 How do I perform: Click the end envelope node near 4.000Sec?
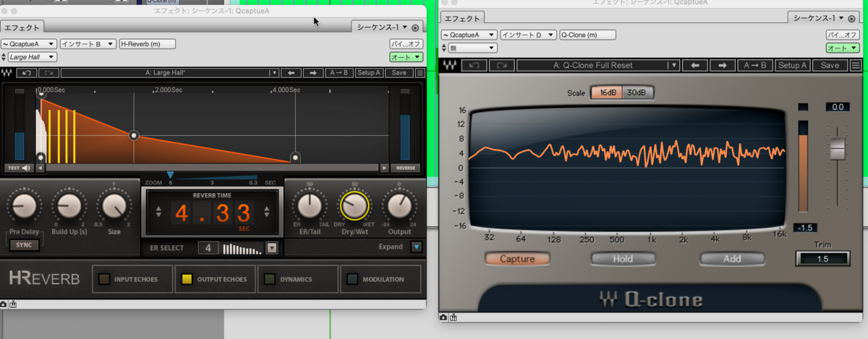(x=295, y=157)
